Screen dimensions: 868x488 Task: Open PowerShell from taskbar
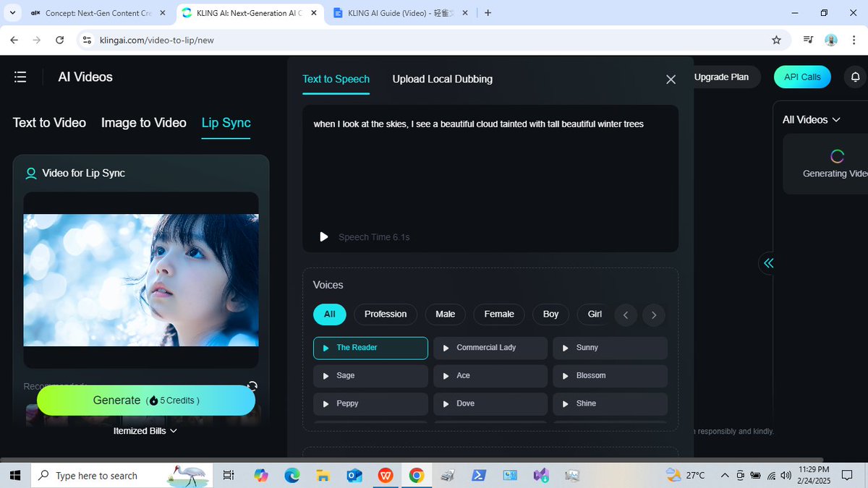tap(479, 476)
